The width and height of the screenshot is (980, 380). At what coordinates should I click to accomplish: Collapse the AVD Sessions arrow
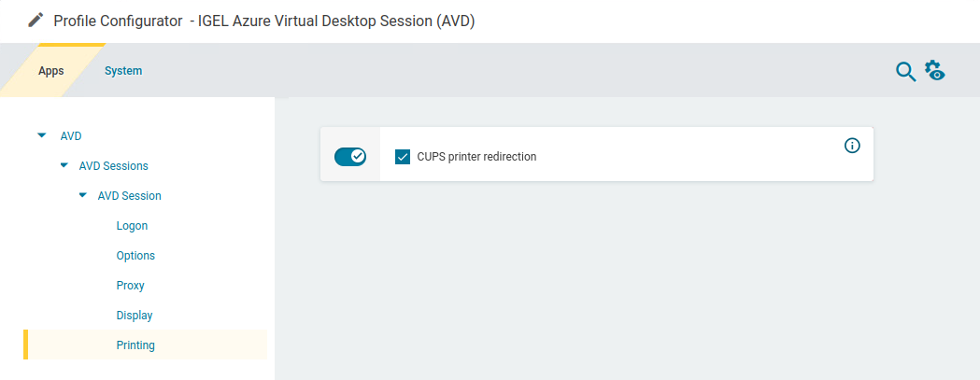click(x=64, y=165)
